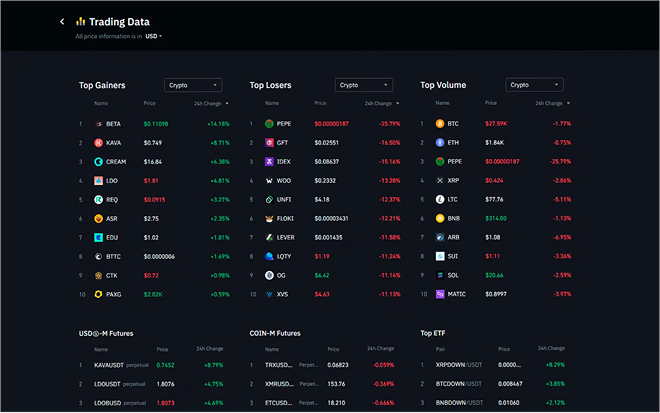Open ETCUSD perpetual COIN-M row
The width and height of the screenshot is (660, 413).
point(322,403)
